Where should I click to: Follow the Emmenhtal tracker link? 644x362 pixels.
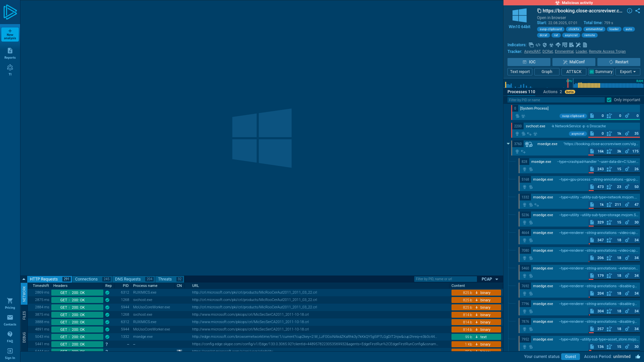tap(564, 52)
